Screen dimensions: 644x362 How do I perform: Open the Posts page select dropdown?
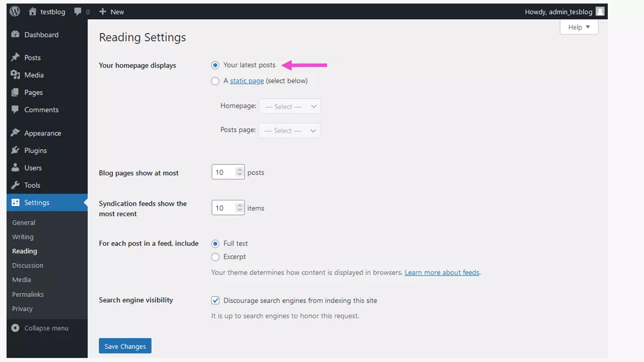click(289, 130)
